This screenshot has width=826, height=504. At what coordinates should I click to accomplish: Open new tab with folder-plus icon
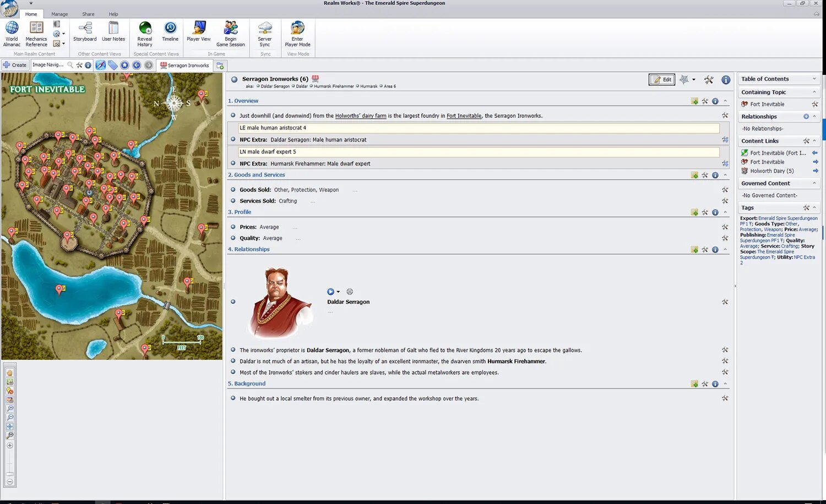point(220,65)
